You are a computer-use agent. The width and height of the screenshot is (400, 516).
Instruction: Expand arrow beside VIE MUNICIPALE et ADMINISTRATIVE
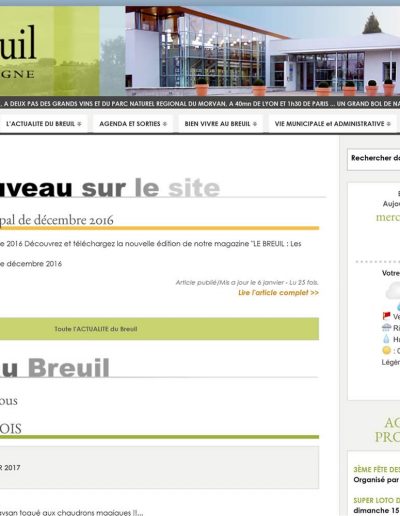pos(389,124)
